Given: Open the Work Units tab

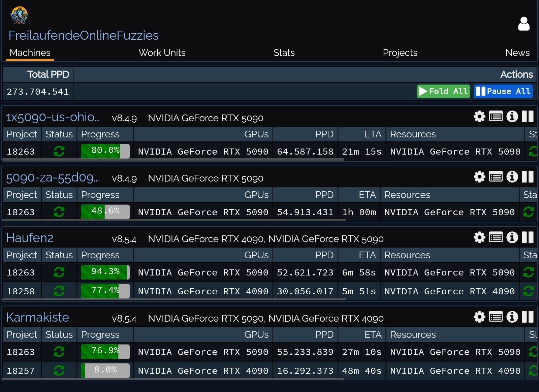Looking at the screenshot, I should (162, 53).
